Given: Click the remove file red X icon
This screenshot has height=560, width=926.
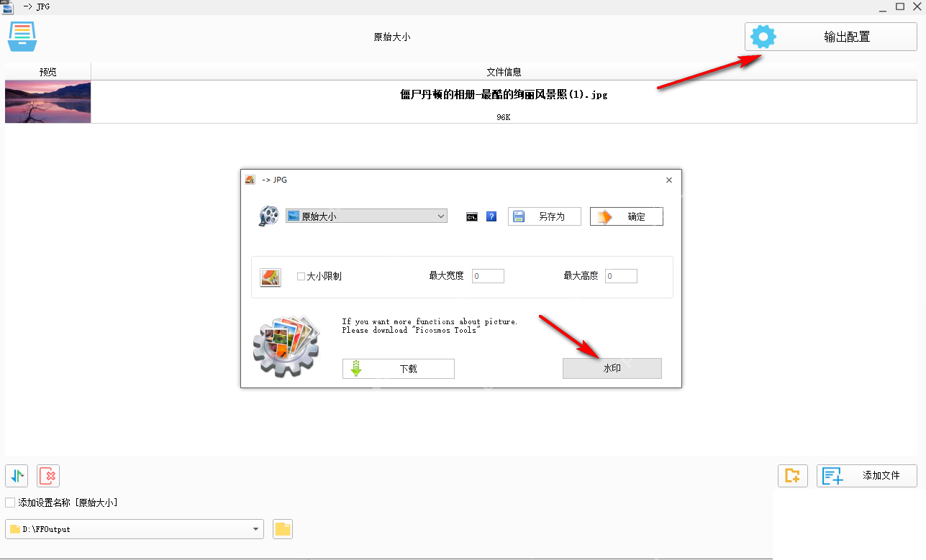Looking at the screenshot, I should coord(48,476).
